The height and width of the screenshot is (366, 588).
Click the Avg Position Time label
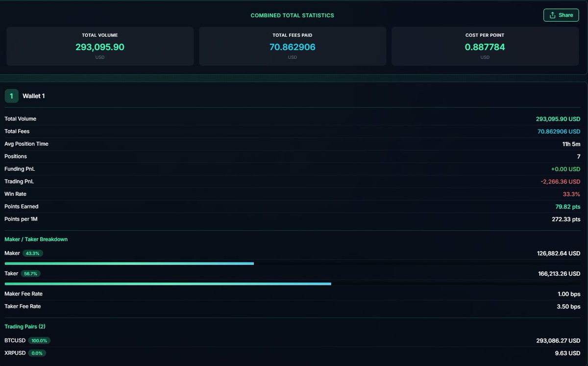[x=26, y=144]
